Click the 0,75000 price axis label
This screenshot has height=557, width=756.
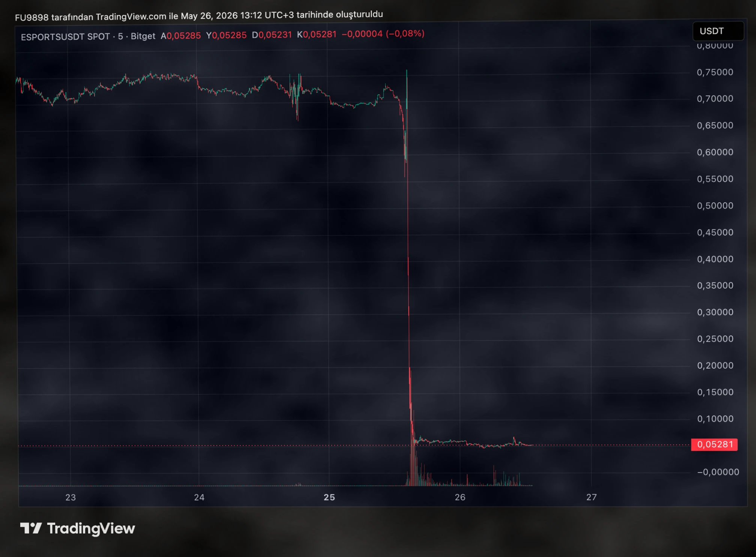(x=715, y=72)
